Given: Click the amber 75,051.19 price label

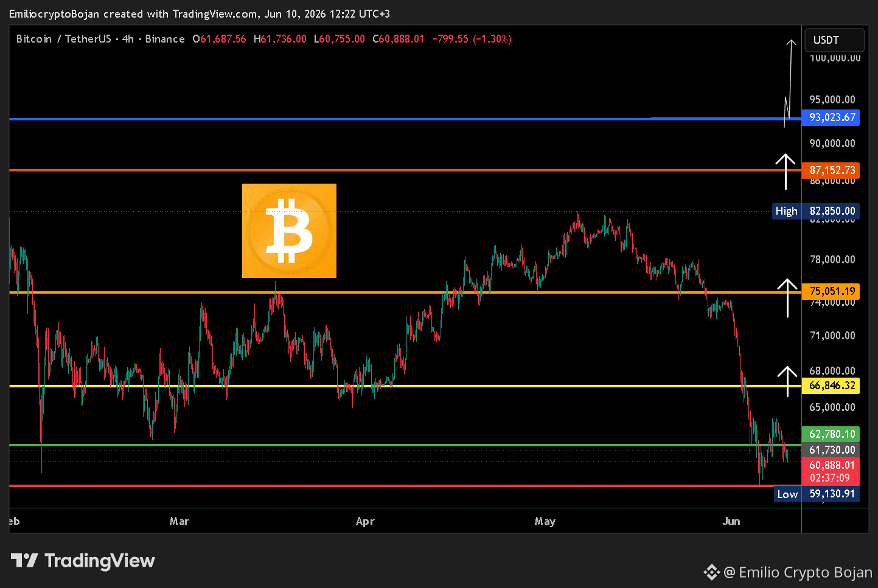Looking at the screenshot, I should coord(831,291).
